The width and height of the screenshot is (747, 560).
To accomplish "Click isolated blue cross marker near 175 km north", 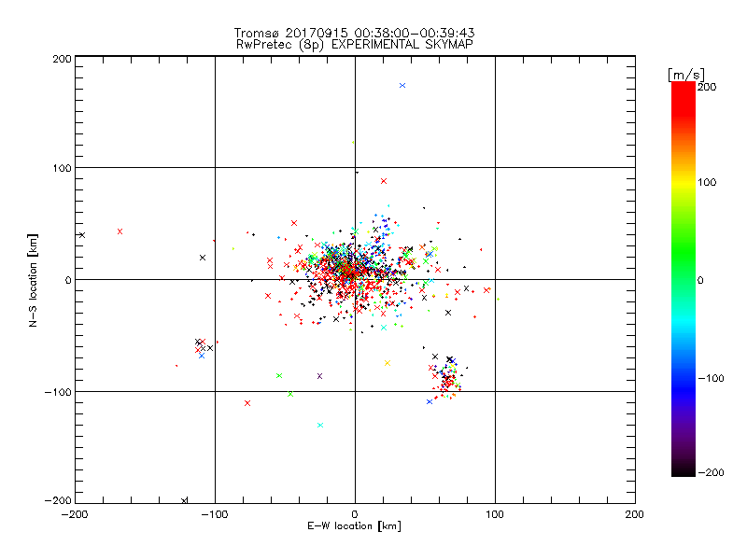I will 402,86.
